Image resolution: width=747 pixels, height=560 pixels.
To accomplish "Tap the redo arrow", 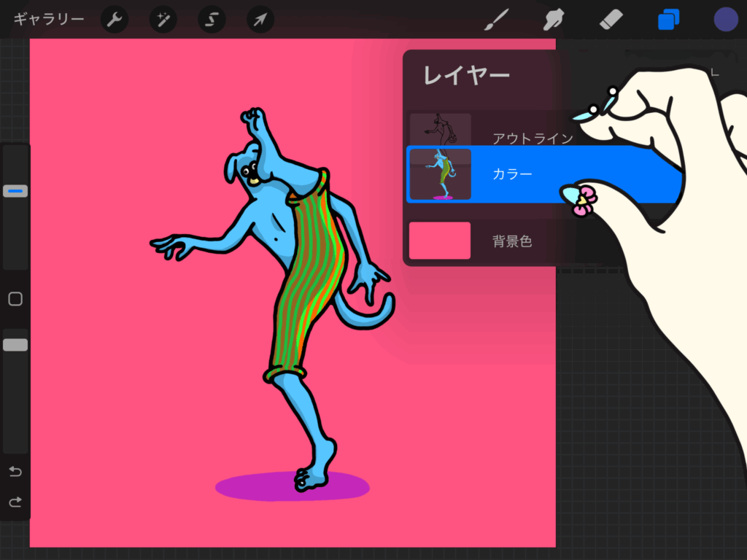I will pos(15,502).
